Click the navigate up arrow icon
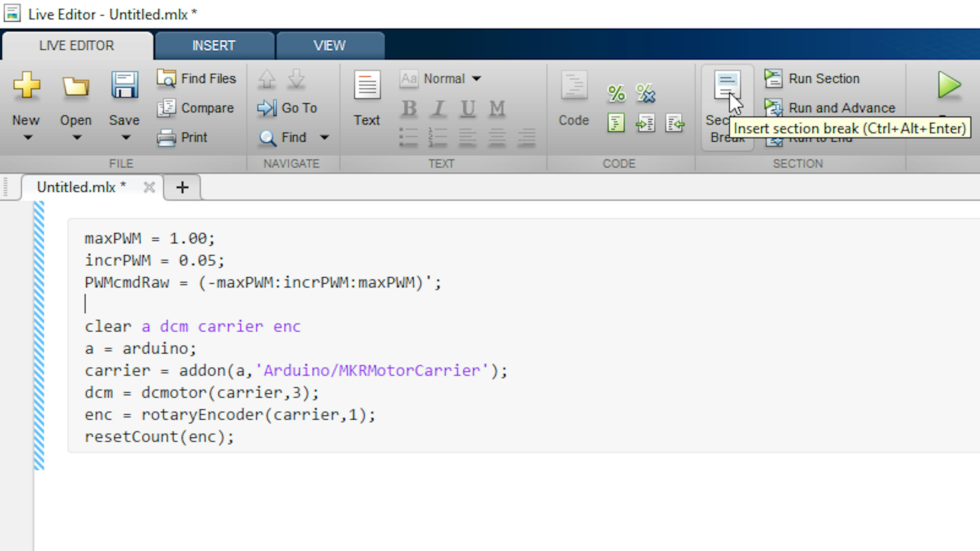Screen dimensions: 980x551 (267, 79)
